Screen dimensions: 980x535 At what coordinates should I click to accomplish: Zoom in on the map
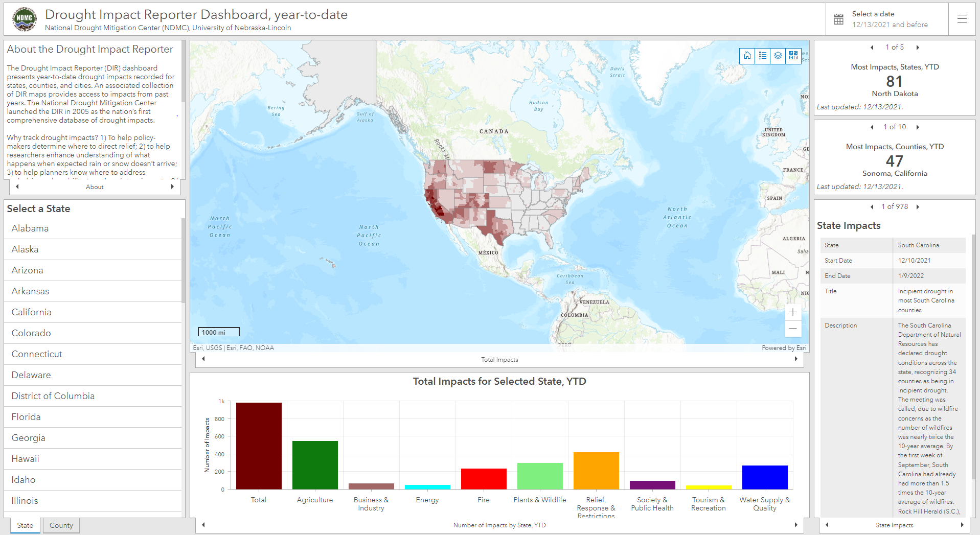coord(793,312)
